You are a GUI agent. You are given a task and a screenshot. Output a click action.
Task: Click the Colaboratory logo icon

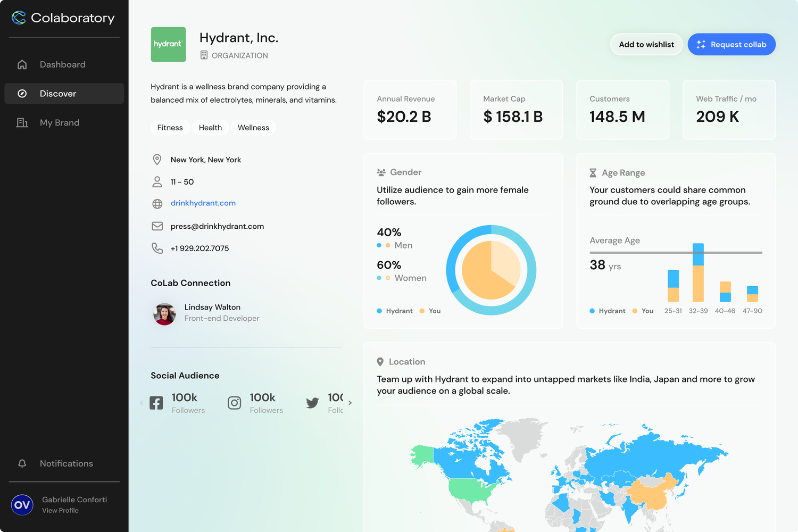pyautogui.click(x=19, y=18)
